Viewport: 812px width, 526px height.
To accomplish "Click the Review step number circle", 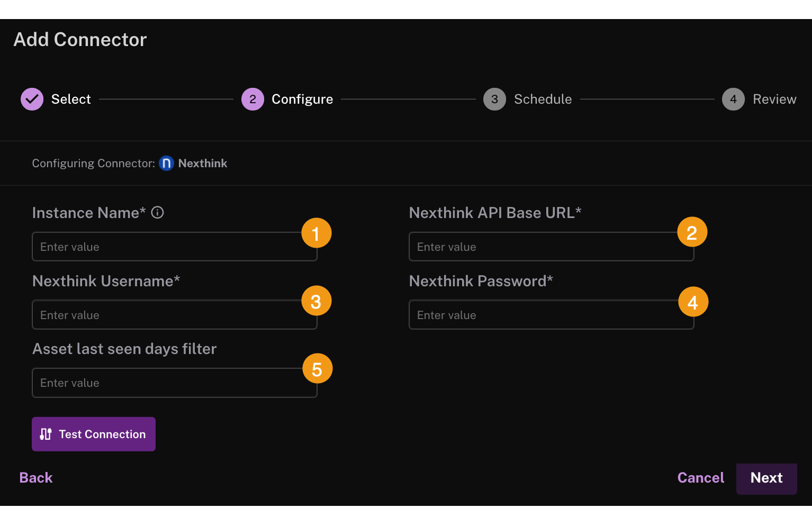I will tap(733, 99).
